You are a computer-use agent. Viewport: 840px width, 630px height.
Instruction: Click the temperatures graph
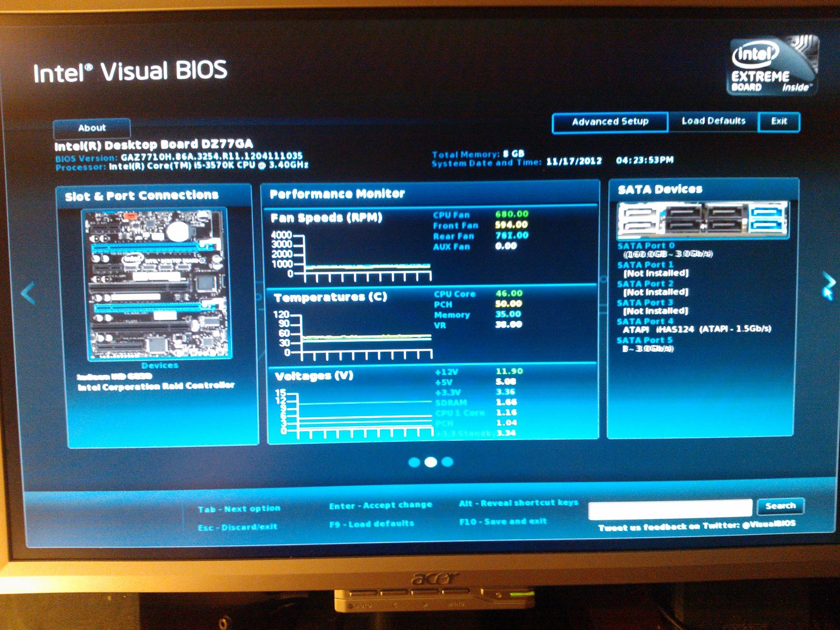(x=353, y=335)
